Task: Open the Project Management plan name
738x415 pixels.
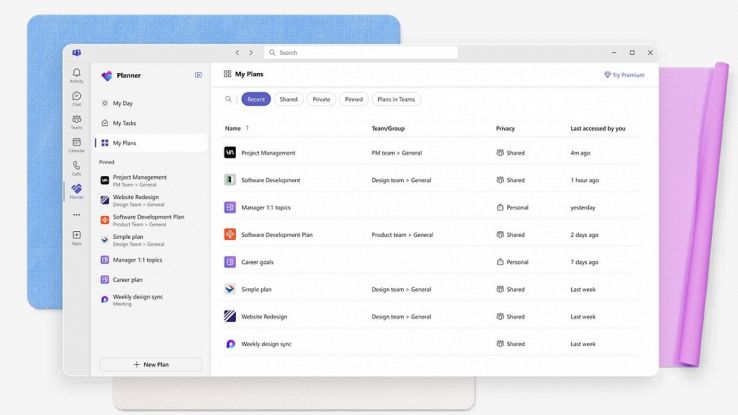Action: coord(268,153)
